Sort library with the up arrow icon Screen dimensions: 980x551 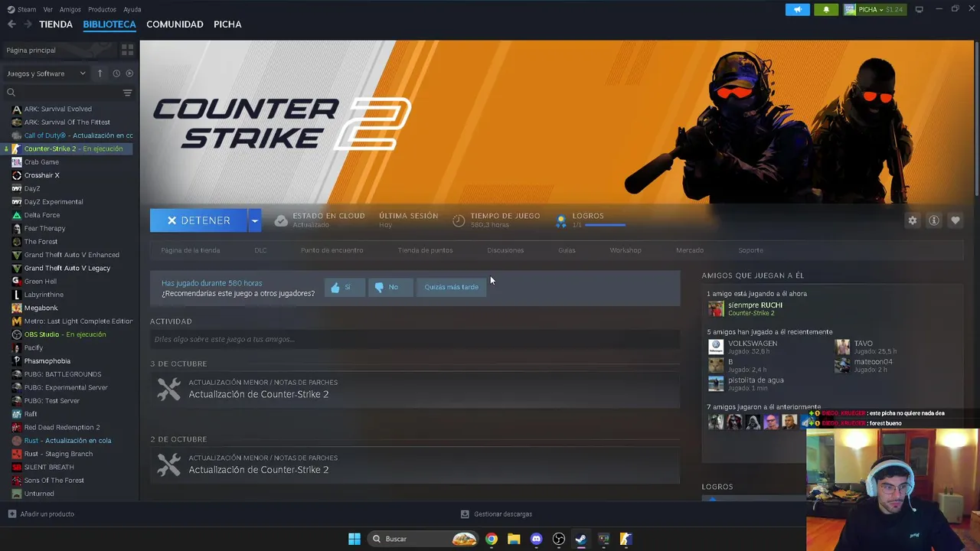[100, 73]
